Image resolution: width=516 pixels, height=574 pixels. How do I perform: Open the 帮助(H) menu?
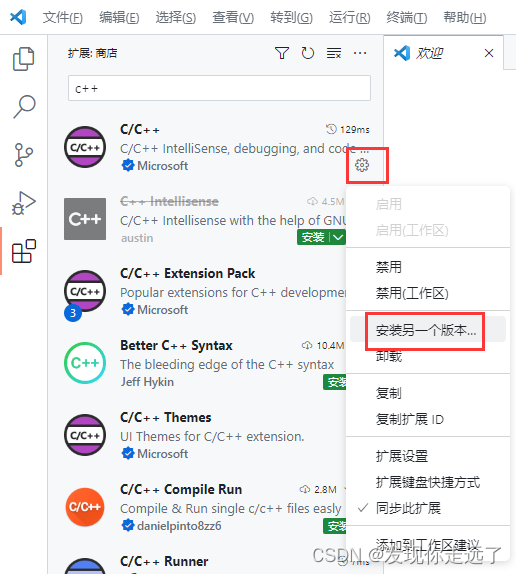click(x=465, y=17)
